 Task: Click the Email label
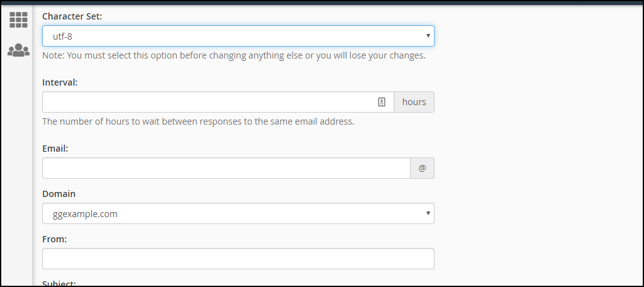(55, 149)
